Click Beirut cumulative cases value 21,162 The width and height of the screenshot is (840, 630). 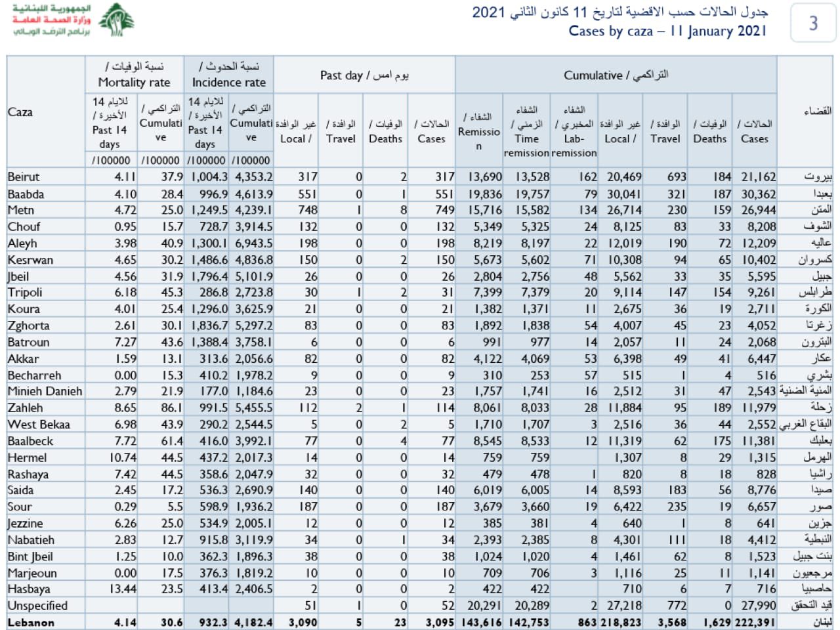pos(758,177)
